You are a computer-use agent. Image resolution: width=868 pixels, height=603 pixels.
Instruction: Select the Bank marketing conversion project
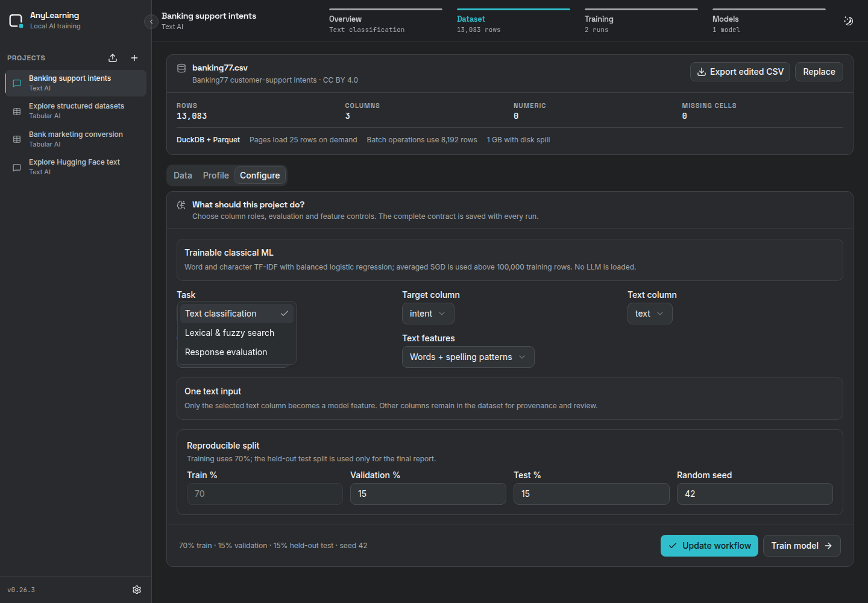coord(76,139)
